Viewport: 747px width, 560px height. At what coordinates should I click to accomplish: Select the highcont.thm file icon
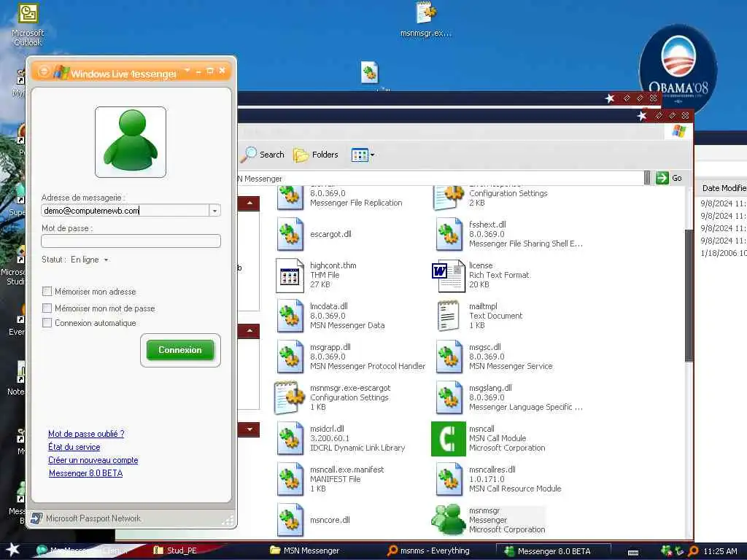(290, 275)
